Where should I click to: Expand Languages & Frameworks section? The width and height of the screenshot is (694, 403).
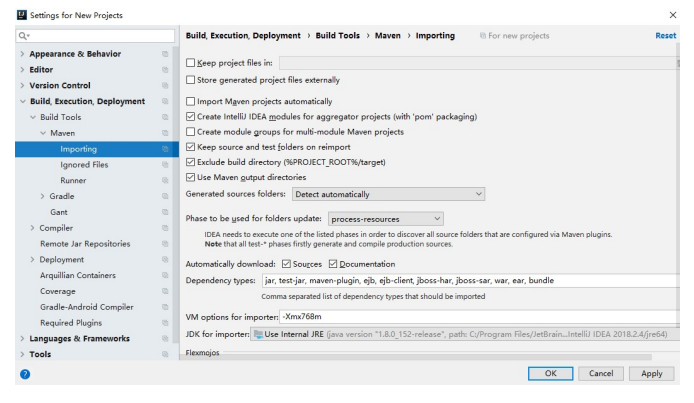22,338
